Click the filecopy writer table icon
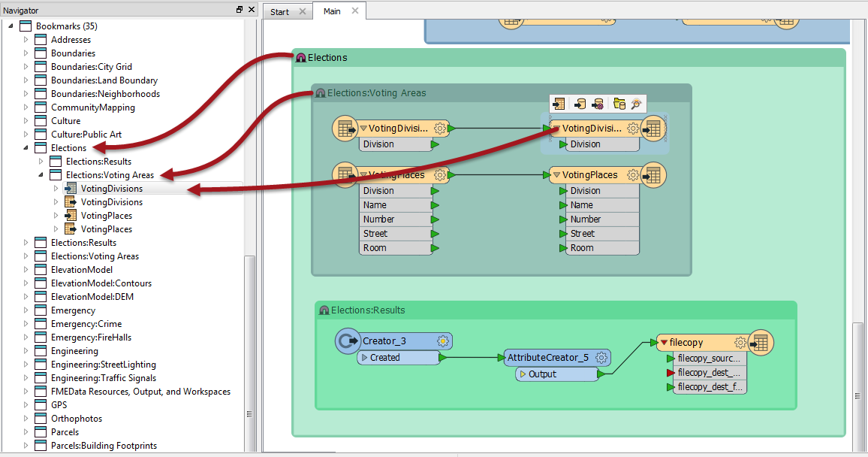This screenshot has height=457, width=868. click(x=761, y=343)
